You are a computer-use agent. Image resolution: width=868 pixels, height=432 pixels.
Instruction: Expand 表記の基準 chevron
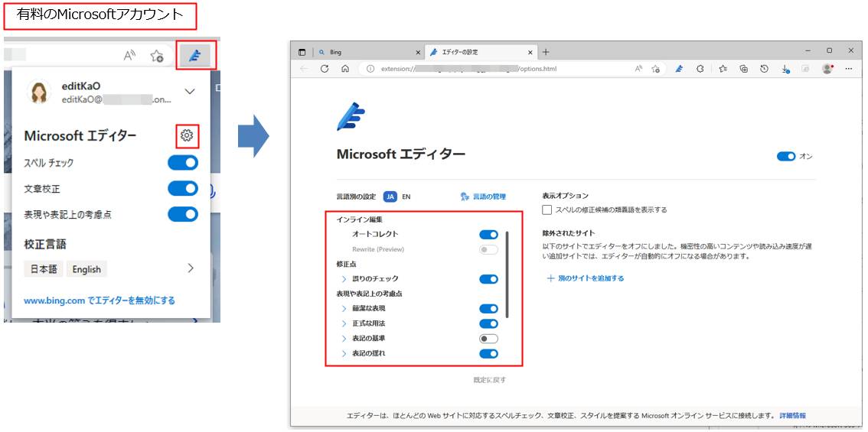344,339
